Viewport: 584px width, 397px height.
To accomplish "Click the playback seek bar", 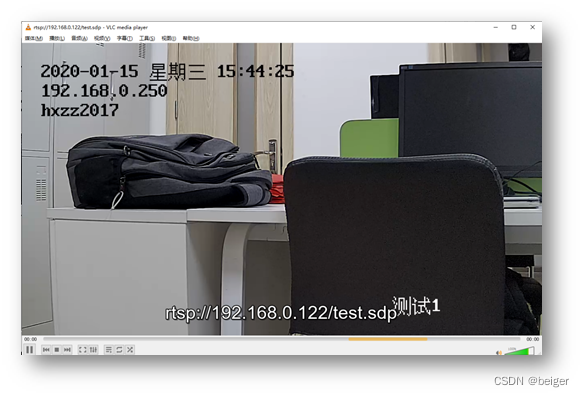I will point(281,339).
